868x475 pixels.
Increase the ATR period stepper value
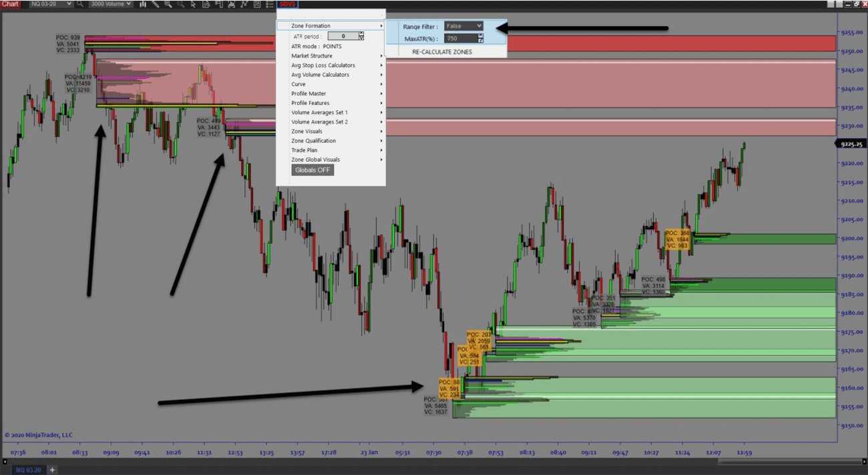[x=361, y=33]
